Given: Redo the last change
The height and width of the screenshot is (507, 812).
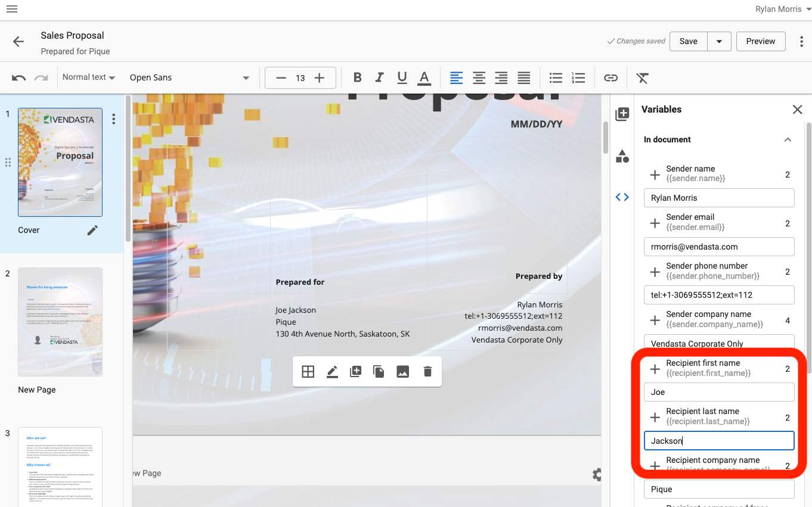Looking at the screenshot, I should 41,78.
